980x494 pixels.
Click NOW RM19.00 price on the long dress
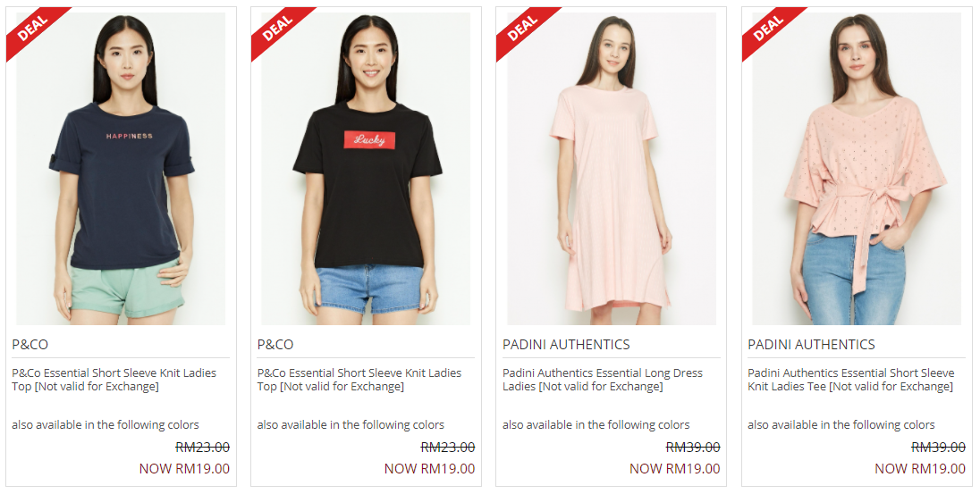(x=674, y=468)
